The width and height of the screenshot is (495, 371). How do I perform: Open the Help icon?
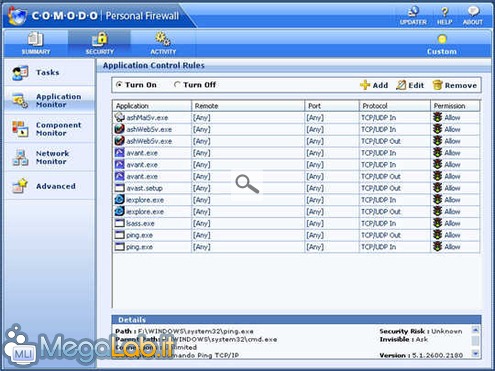[x=444, y=15]
